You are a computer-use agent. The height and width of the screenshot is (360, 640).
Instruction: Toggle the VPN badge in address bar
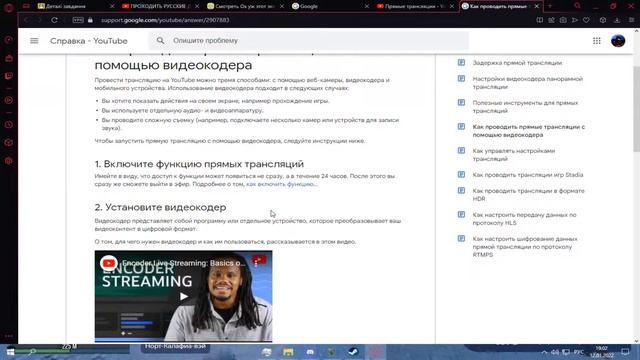click(78, 20)
